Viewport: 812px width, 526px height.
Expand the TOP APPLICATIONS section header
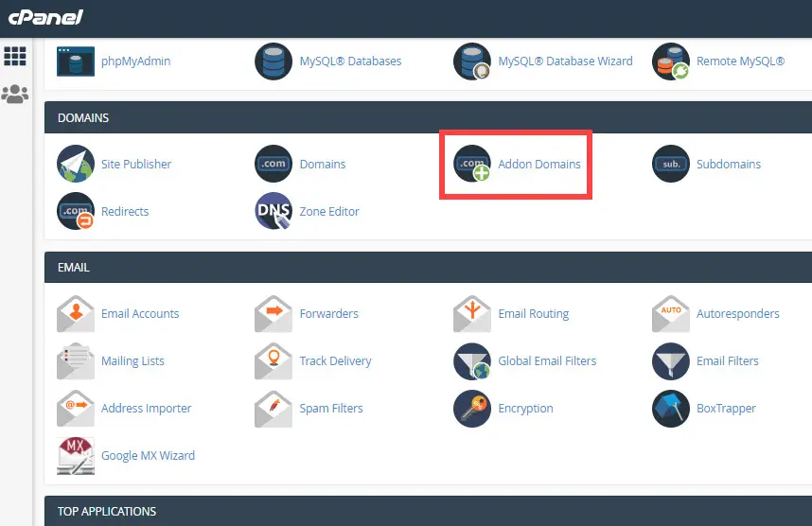(428, 511)
